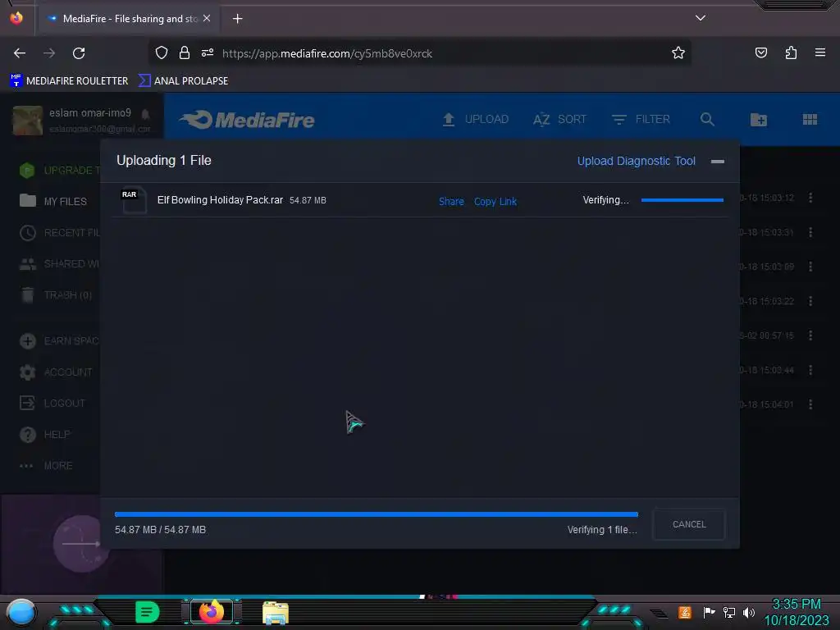
Task: Click the Firefox taskbar icon
Action: click(211, 612)
